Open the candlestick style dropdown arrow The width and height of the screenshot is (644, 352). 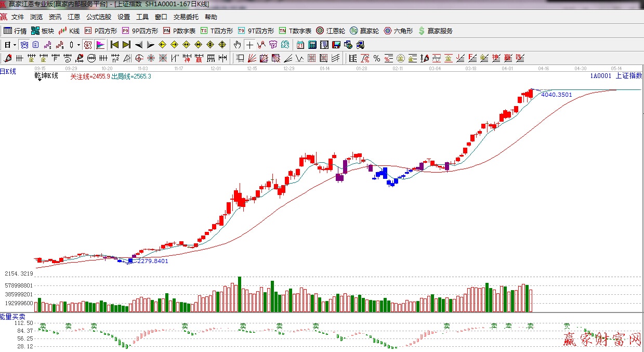tap(78, 45)
